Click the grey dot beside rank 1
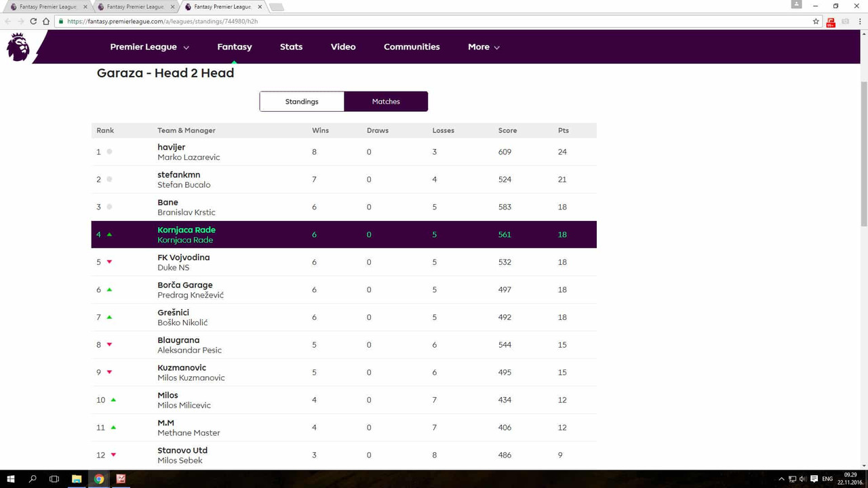This screenshot has width=868, height=488. (x=109, y=152)
